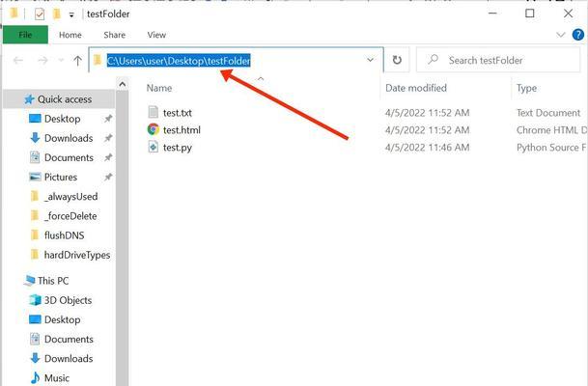Screen dimensions: 588x386
Task: Select the test.py Python file
Action: point(176,148)
